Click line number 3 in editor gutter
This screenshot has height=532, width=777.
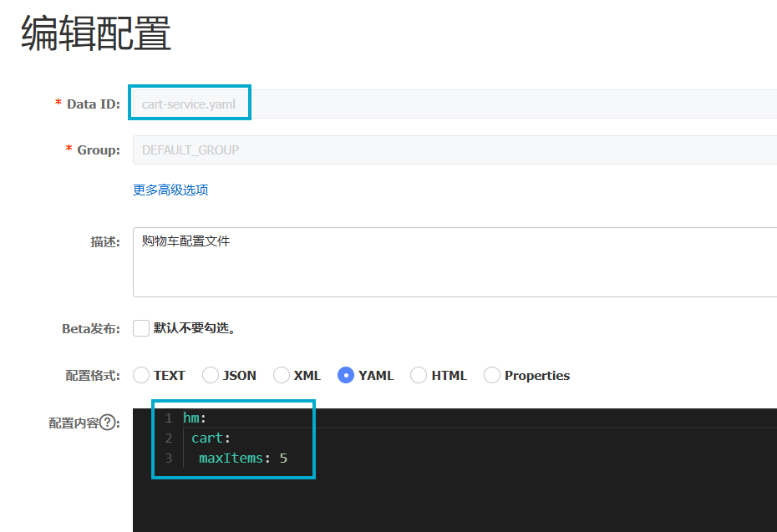tap(169, 459)
